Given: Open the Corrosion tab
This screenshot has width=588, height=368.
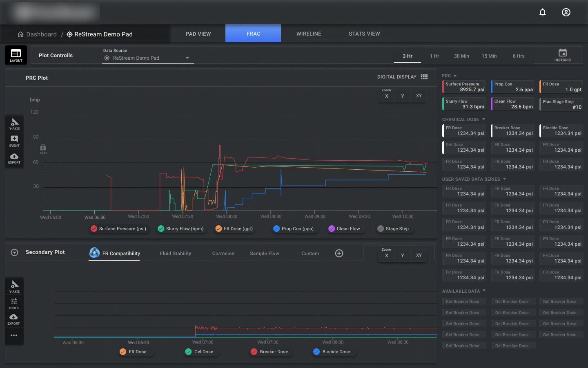Looking at the screenshot, I should click(x=223, y=254).
